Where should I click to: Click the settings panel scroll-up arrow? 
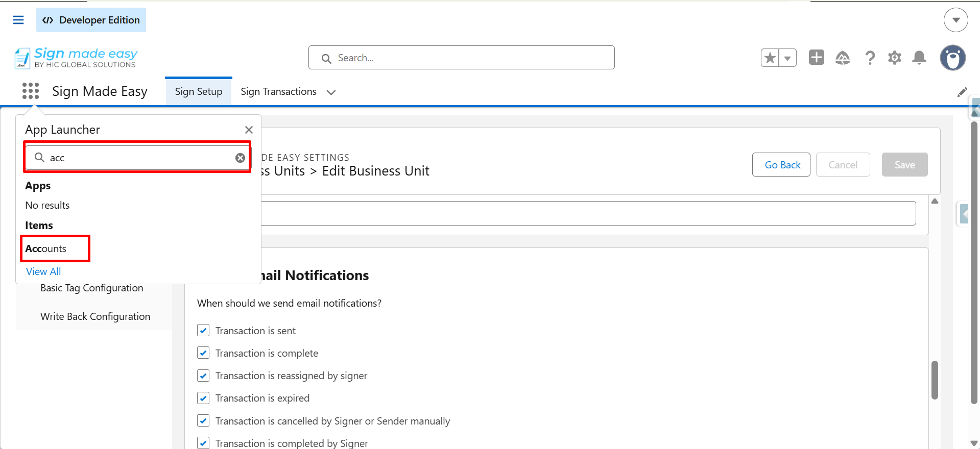pos(935,201)
